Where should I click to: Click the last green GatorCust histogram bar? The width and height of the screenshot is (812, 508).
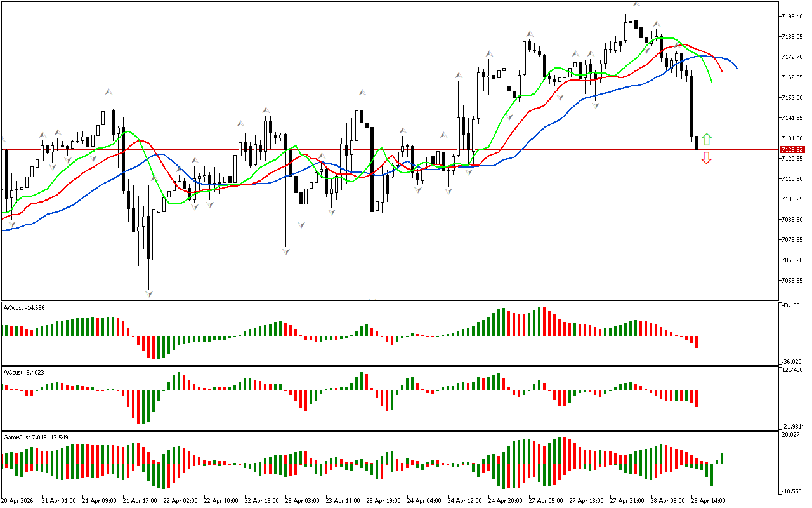[722, 458]
